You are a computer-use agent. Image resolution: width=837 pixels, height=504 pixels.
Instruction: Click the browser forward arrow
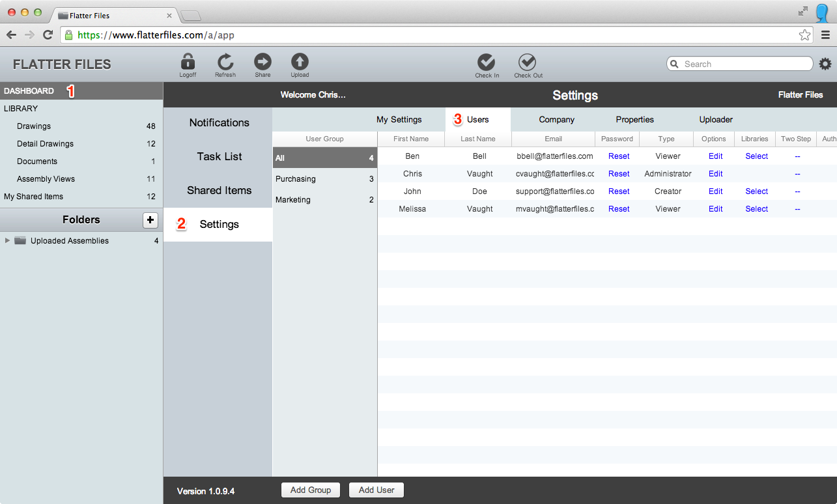click(x=29, y=35)
